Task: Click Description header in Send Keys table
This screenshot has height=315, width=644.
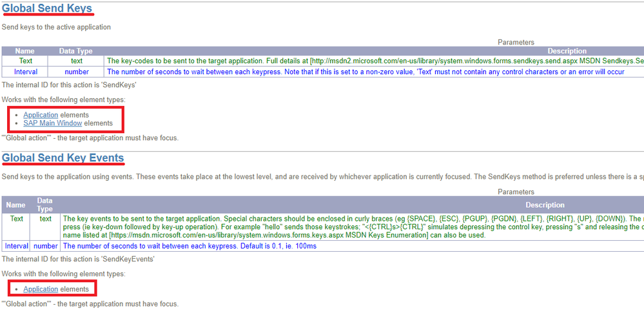Action: point(567,51)
